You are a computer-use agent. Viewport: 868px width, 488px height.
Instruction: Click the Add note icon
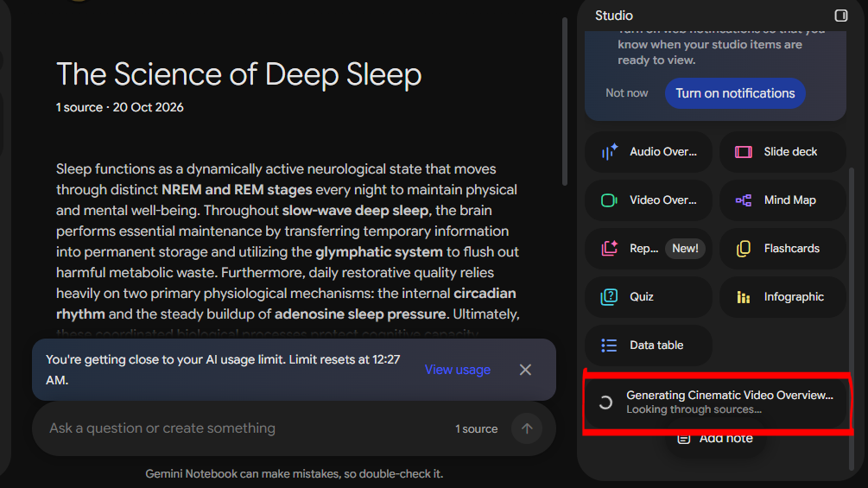[x=684, y=438]
